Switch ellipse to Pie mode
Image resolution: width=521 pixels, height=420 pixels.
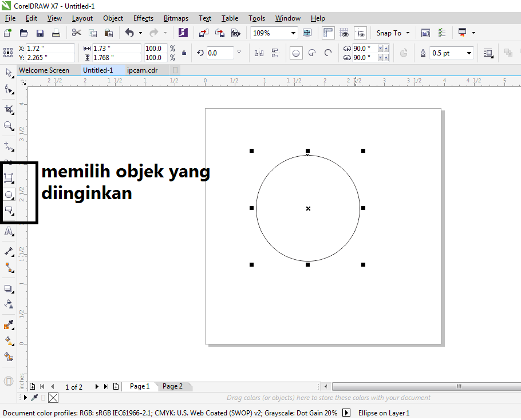312,53
